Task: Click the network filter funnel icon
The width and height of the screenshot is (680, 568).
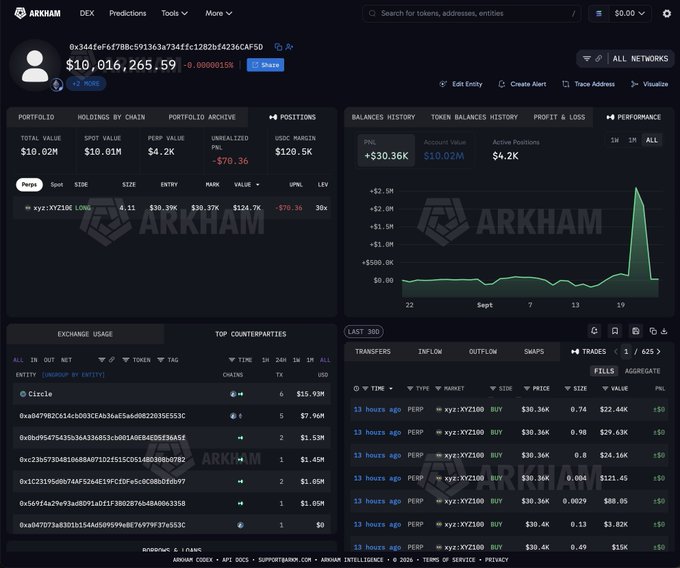Action: (x=587, y=59)
